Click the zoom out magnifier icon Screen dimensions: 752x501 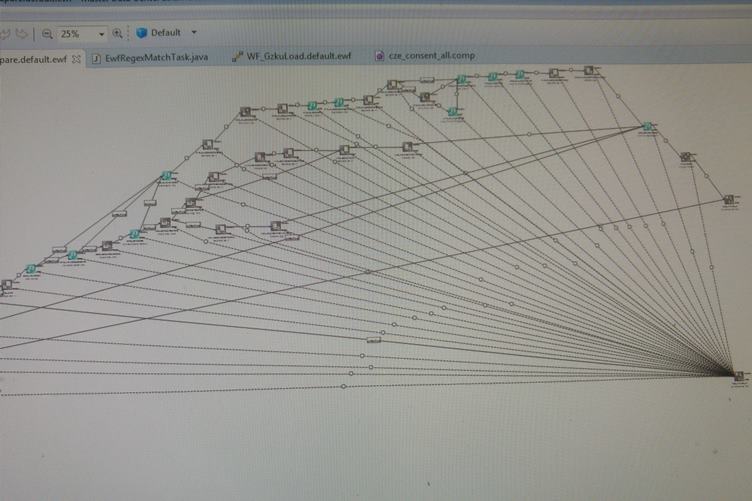coord(47,34)
